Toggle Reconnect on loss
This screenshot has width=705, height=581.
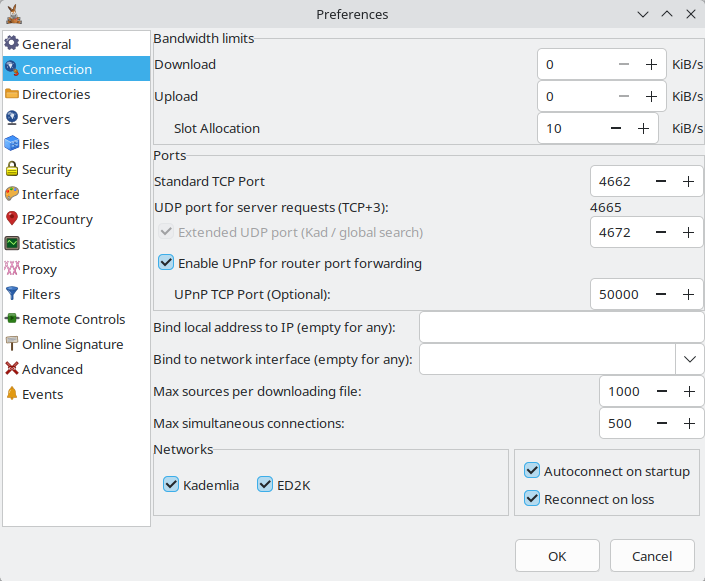point(532,499)
